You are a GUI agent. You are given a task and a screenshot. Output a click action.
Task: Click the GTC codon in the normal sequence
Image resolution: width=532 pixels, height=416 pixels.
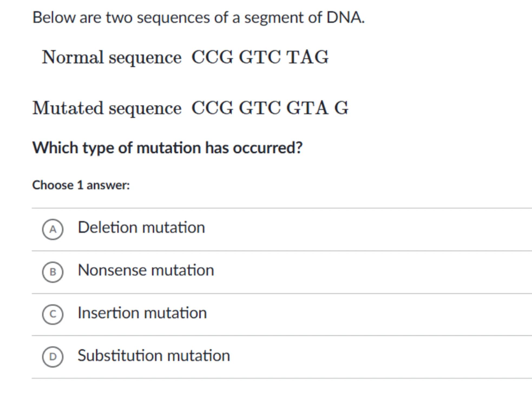(x=260, y=57)
